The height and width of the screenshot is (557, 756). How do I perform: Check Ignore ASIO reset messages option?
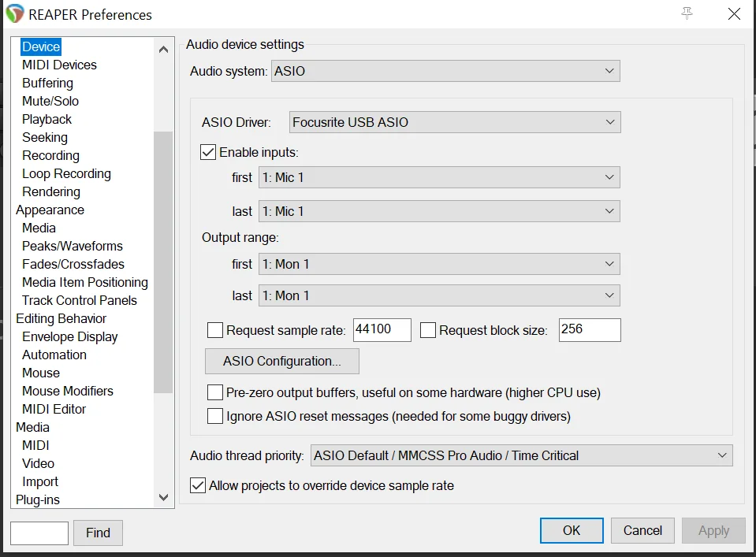(x=215, y=416)
